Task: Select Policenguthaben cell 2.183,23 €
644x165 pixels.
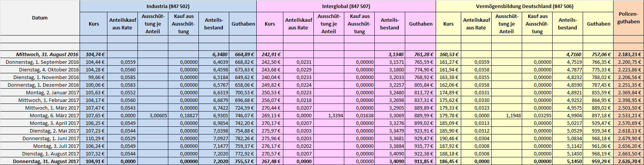Action: point(628,54)
